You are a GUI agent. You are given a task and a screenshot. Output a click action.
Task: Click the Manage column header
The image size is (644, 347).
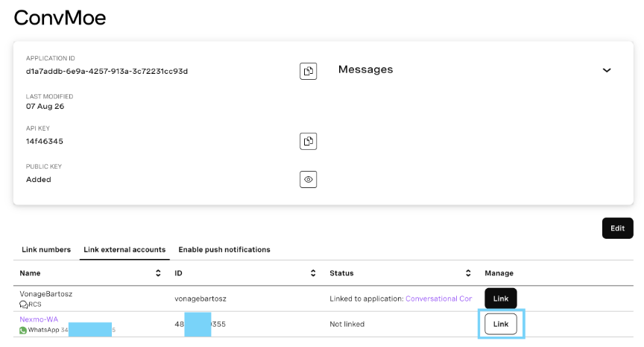499,273
